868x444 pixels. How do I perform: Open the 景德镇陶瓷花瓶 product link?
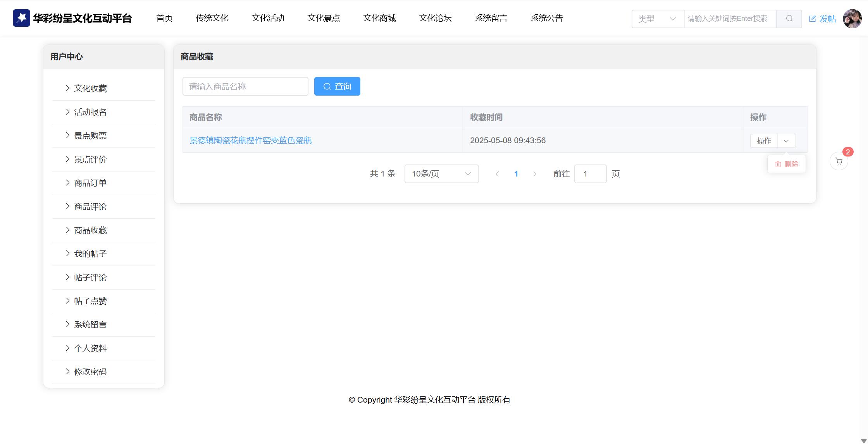click(x=250, y=141)
